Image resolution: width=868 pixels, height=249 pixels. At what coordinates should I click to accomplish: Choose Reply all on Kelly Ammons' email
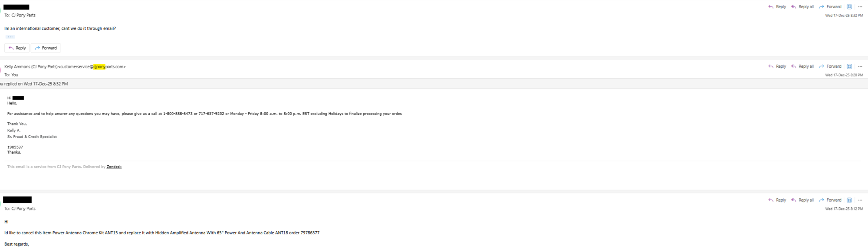pyautogui.click(x=802, y=66)
